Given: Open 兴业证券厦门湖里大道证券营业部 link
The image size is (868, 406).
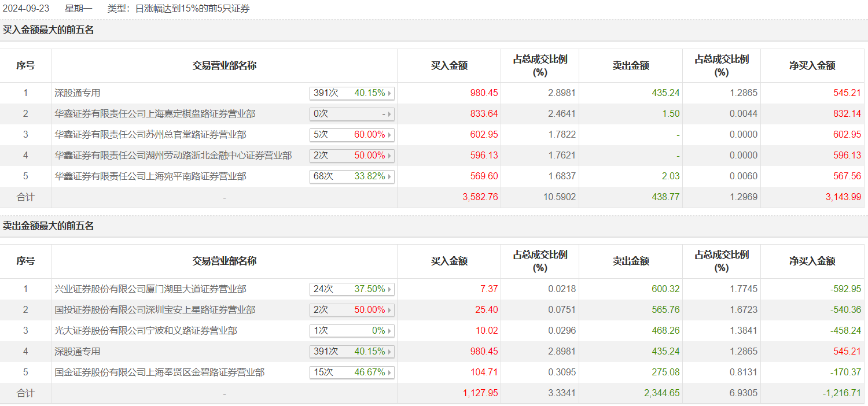Looking at the screenshot, I should [x=150, y=289].
